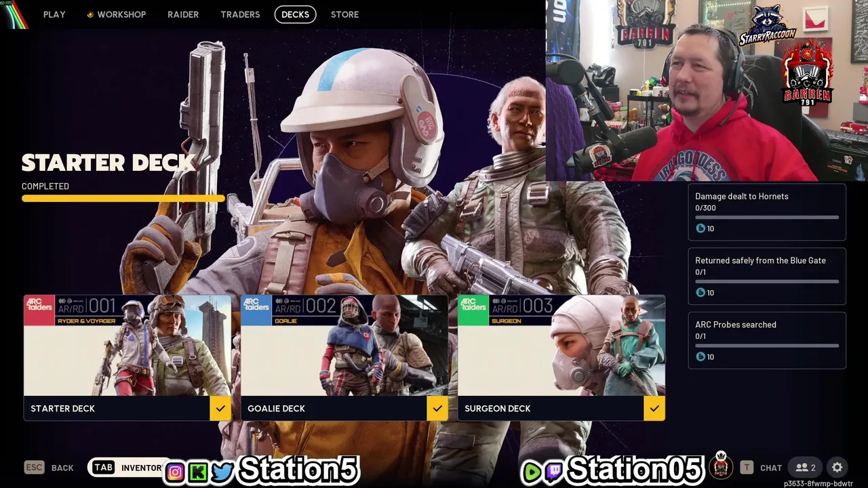The height and width of the screenshot is (488, 868).
Task: Open the Returned safely from Blue Gate challenge
Action: point(767,276)
